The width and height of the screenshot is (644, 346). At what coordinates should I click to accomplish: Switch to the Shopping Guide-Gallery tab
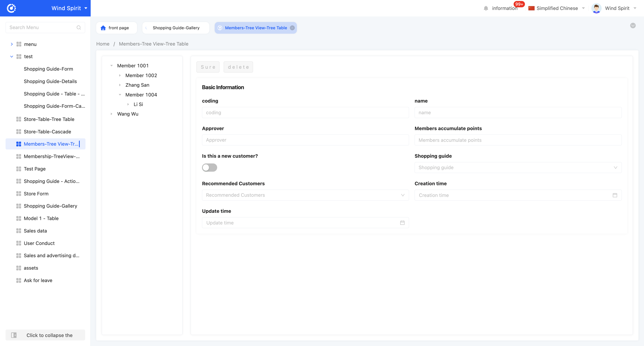click(176, 28)
